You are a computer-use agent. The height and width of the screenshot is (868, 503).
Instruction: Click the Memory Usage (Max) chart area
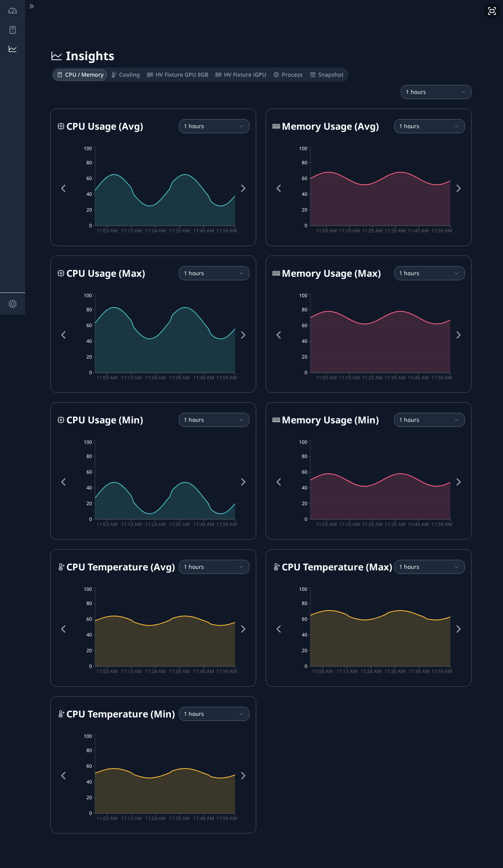click(380, 333)
